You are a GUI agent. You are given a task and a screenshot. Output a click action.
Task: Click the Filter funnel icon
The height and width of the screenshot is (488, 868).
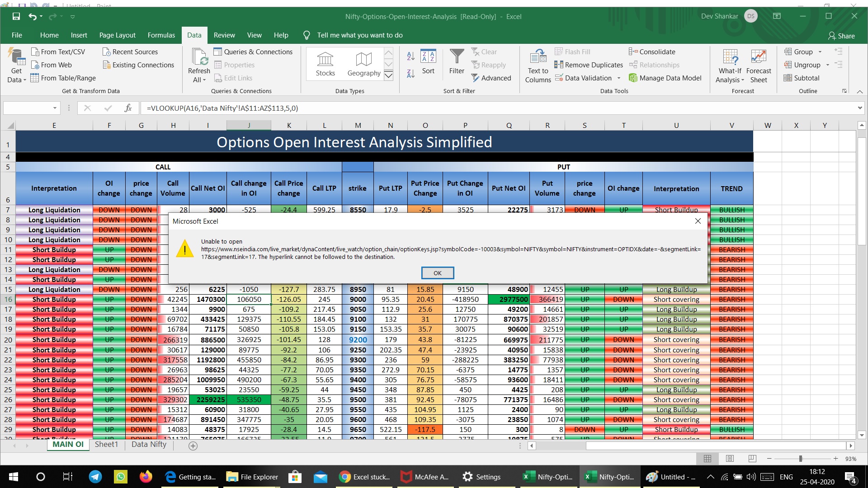click(457, 61)
